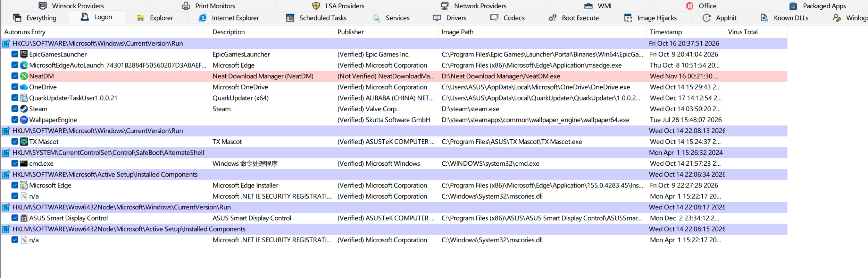Uncheck the OneDrive autorun checkbox
This screenshot has width=868, height=278.
[x=15, y=87]
